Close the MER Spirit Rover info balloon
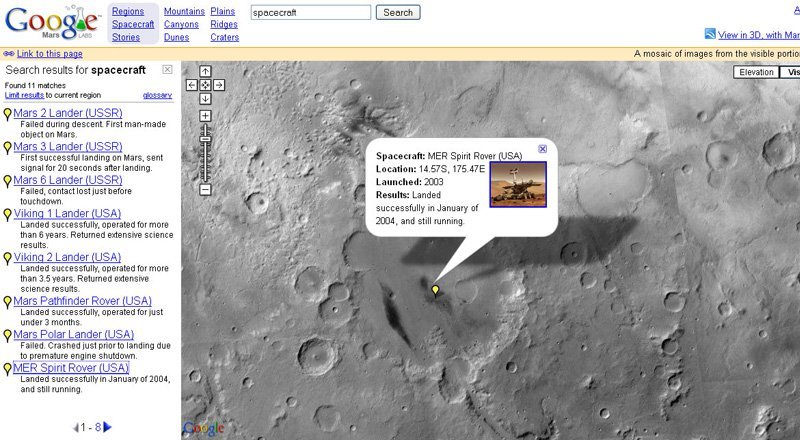Screen dimensions: 800x440 (542, 149)
